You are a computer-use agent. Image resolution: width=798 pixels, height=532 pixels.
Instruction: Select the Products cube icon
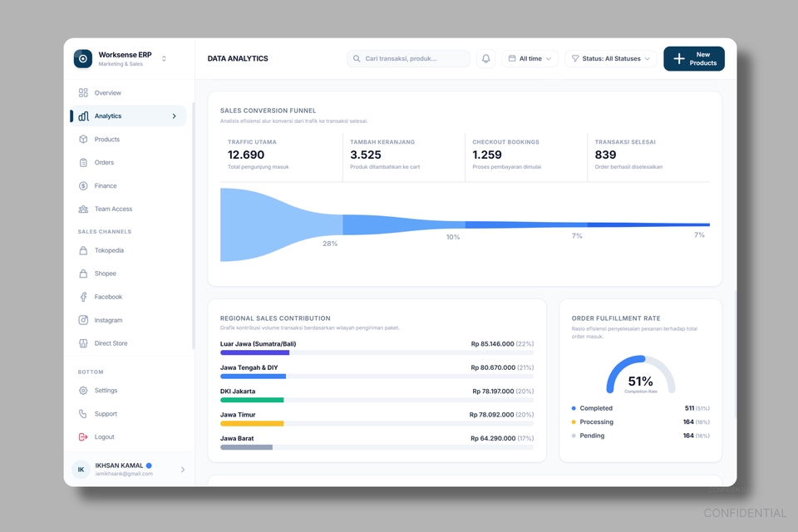[83, 139]
